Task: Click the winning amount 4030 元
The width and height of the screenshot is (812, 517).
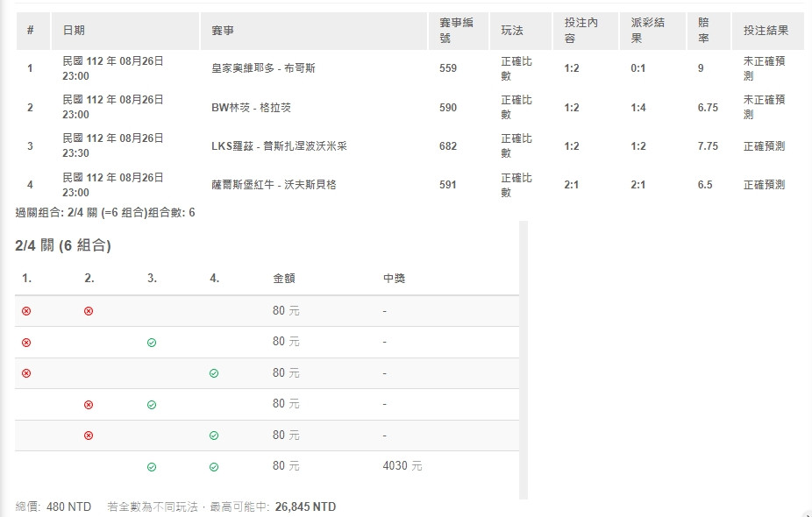Action: [402, 466]
